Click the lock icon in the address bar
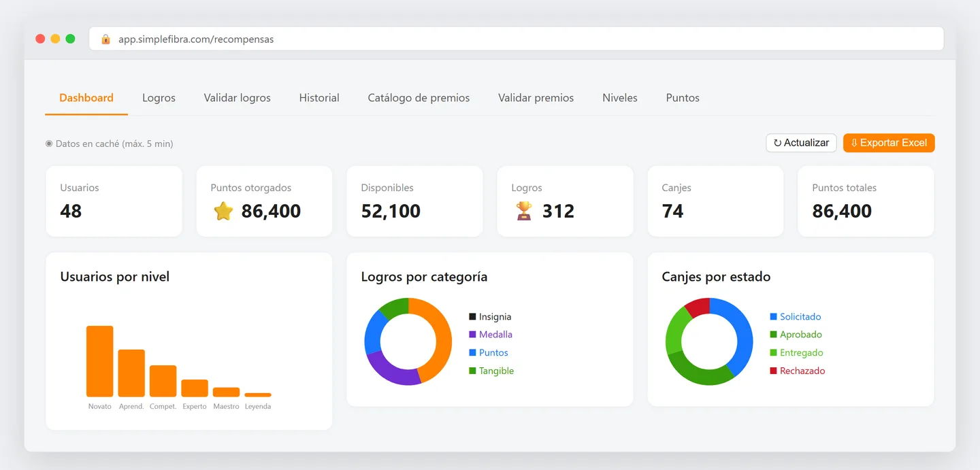 (x=105, y=39)
